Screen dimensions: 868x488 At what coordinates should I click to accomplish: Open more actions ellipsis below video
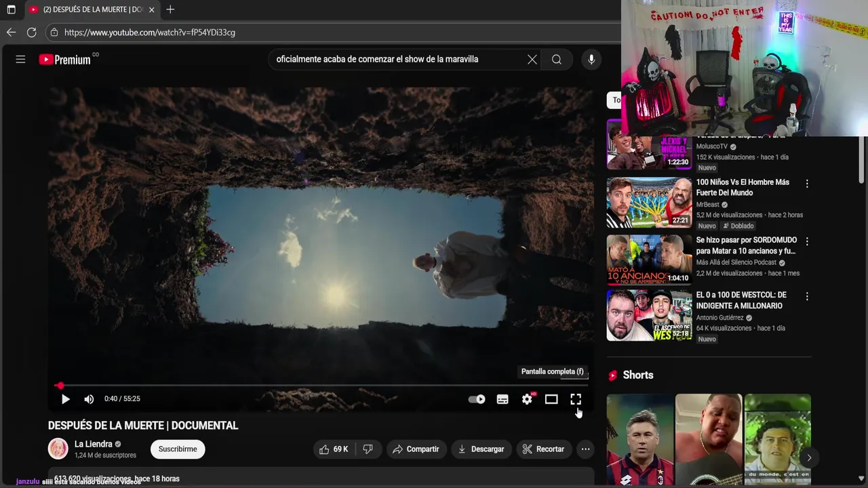585,449
